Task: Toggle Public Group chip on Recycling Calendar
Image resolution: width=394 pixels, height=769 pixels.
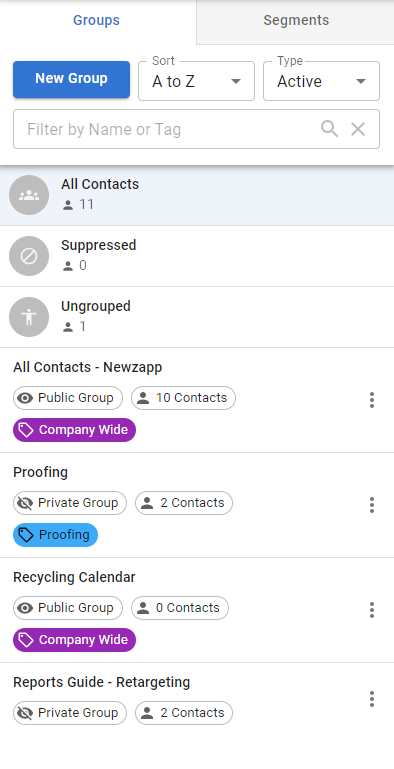Action: pos(68,608)
